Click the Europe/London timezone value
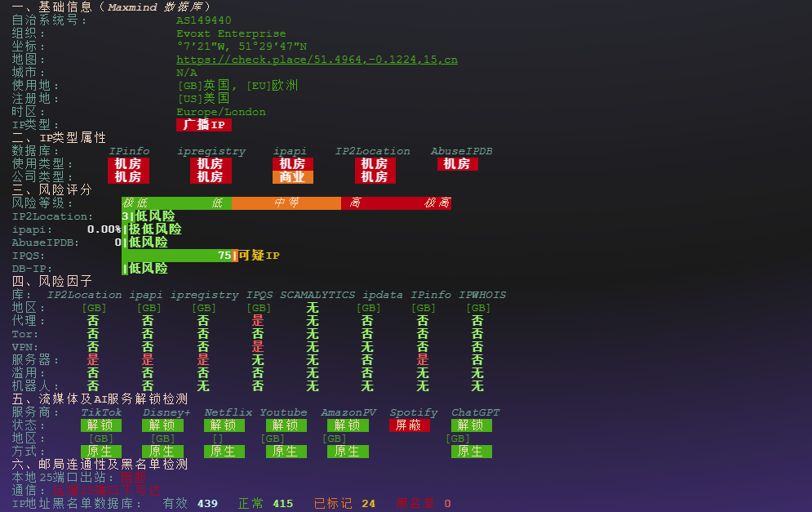This screenshot has height=512, width=812. pyautogui.click(x=220, y=112)
